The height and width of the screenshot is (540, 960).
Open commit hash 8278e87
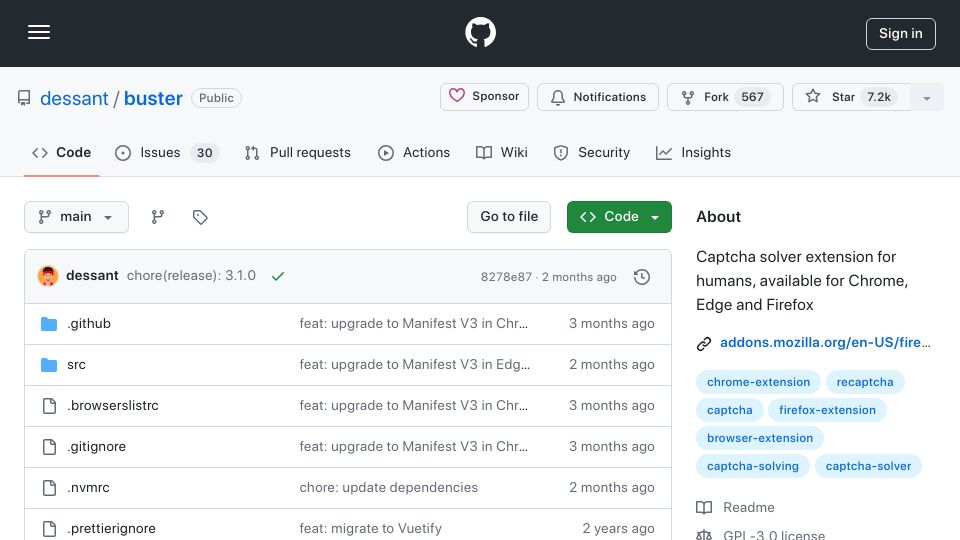coord(506,277)
